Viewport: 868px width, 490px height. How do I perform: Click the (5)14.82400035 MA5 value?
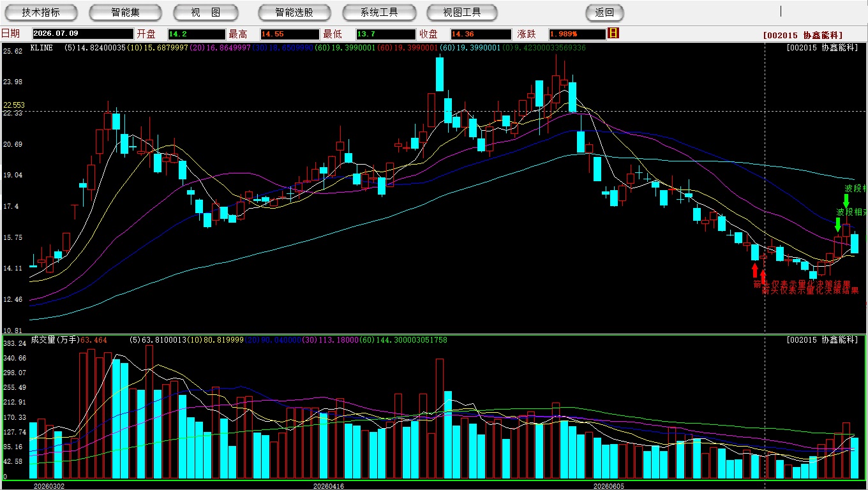pyautogui.click(x=95, y=48)
